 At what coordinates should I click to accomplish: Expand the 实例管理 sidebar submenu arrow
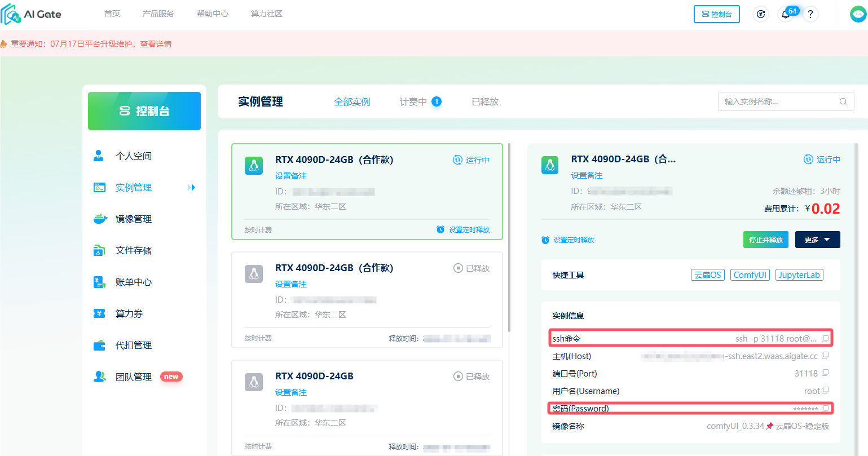(192, 187)
